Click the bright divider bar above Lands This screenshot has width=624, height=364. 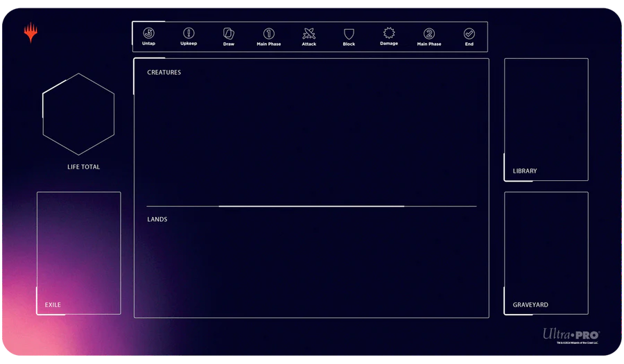[x=311, y=206]
